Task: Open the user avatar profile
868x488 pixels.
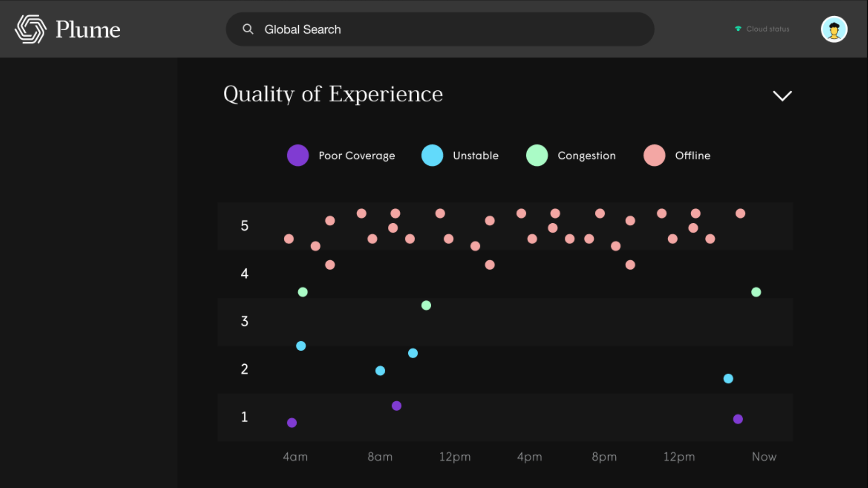Action: 834,29
